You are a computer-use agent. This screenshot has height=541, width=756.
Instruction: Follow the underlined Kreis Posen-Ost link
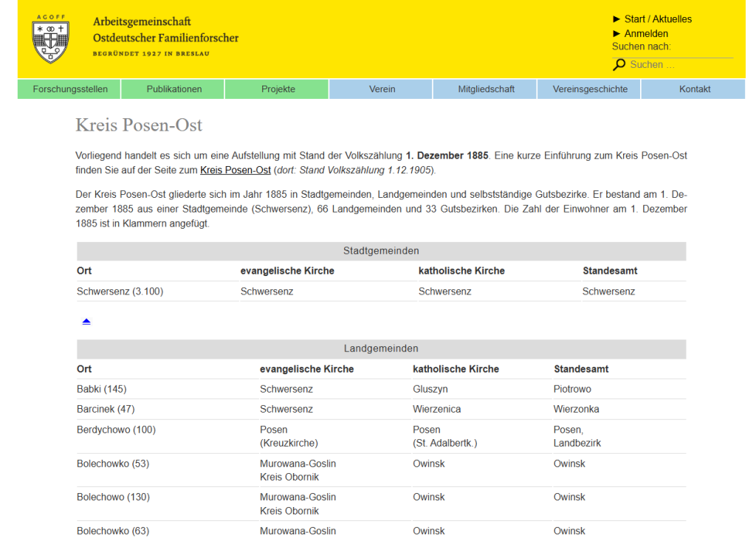click(x=236, y=170)
